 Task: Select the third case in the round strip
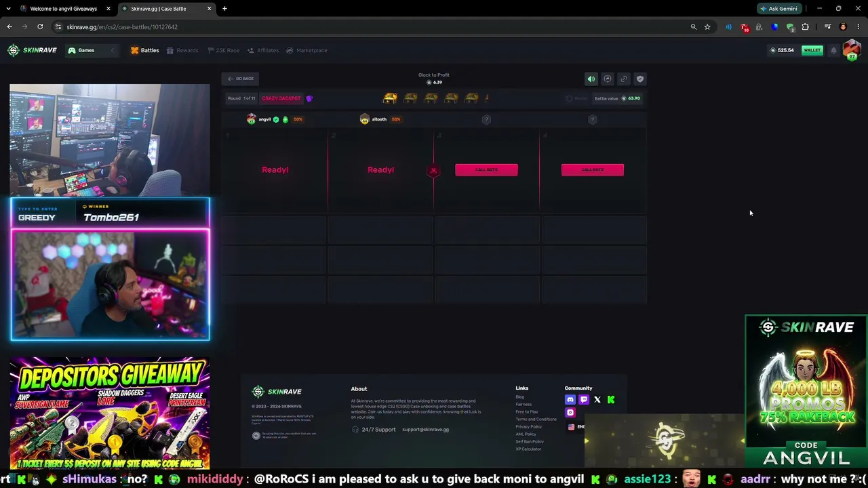pos(431,98)
